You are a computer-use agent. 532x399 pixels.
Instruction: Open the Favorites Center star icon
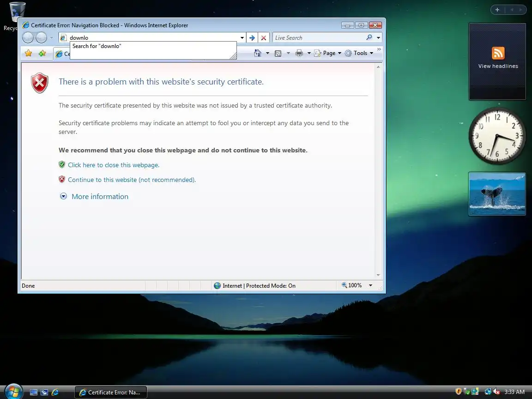(29, 53)
